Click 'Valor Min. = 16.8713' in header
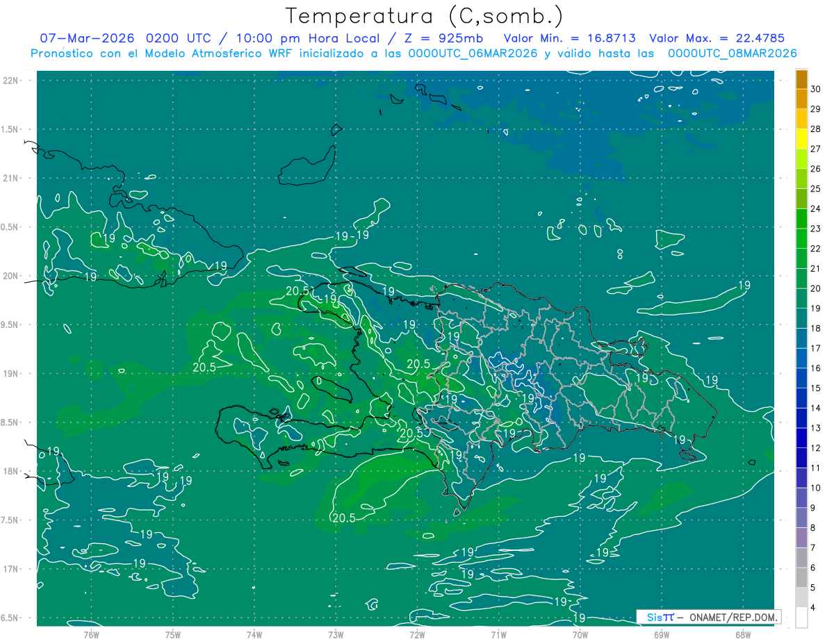 click(571, 38)
